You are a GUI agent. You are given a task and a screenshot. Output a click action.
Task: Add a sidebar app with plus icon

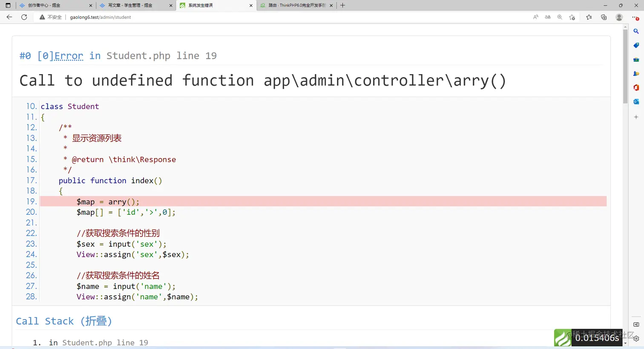(636, 117)
